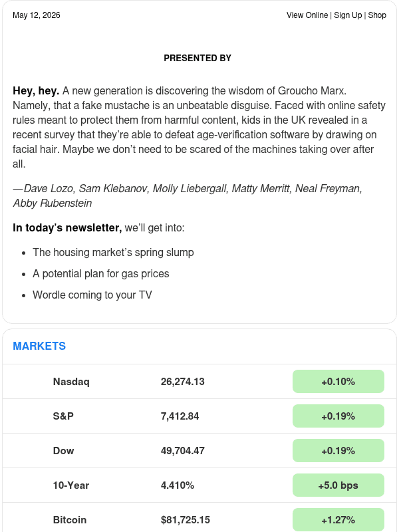Click the Sign Up link
Image resolution: width=399 pixels, height=532 pixels.
(x=348, y=15)
